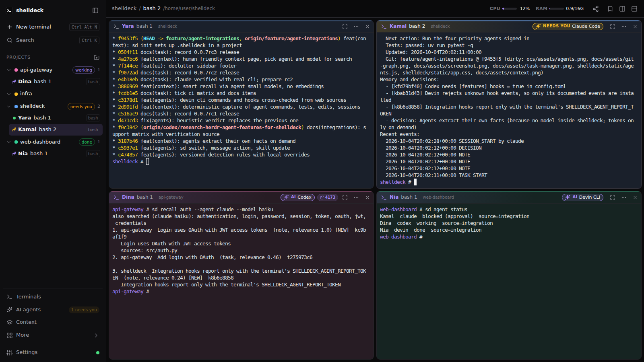The image size is (644, 362).
Task: Click terminal prompt icon in Kamal pane header
Action: click(384, 27)
